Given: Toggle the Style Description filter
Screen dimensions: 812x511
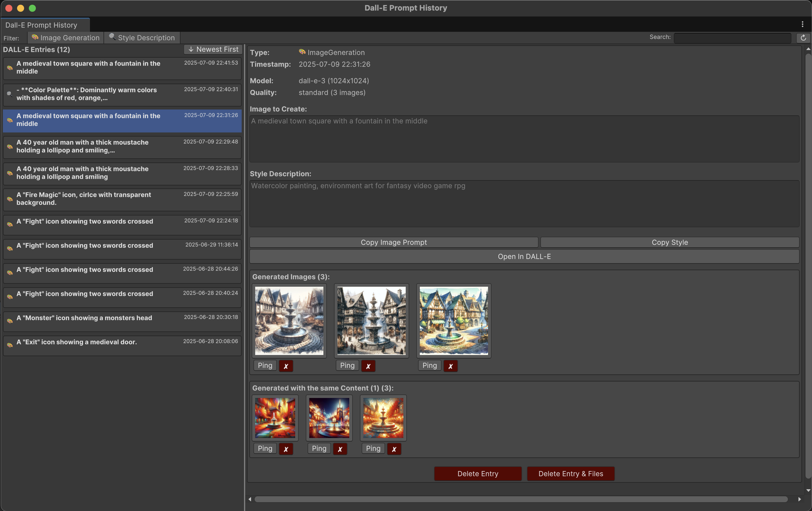Looking at the screenshot, I should coord(142,38).
